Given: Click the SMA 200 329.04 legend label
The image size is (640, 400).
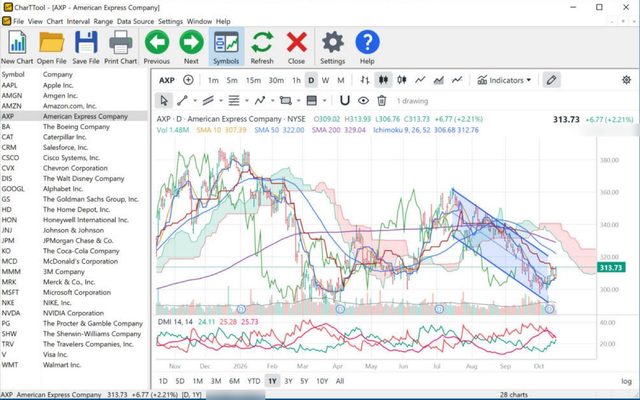Looking at the screenshot, I should [338, 130].
